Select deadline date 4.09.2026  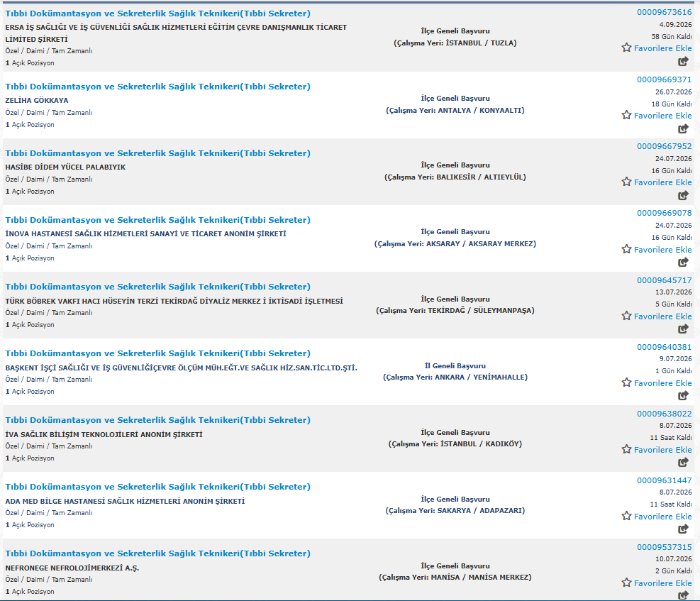coord(675,25)
